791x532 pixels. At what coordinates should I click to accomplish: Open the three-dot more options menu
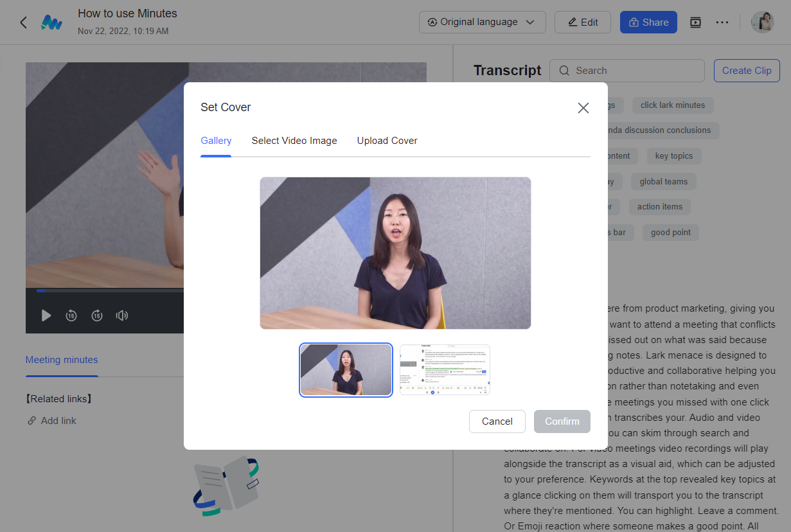722,22
